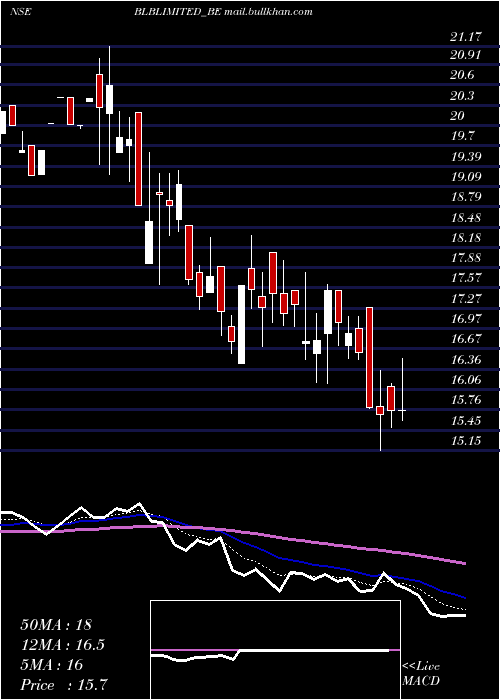Click the NSE exchange label

(21, 12)
